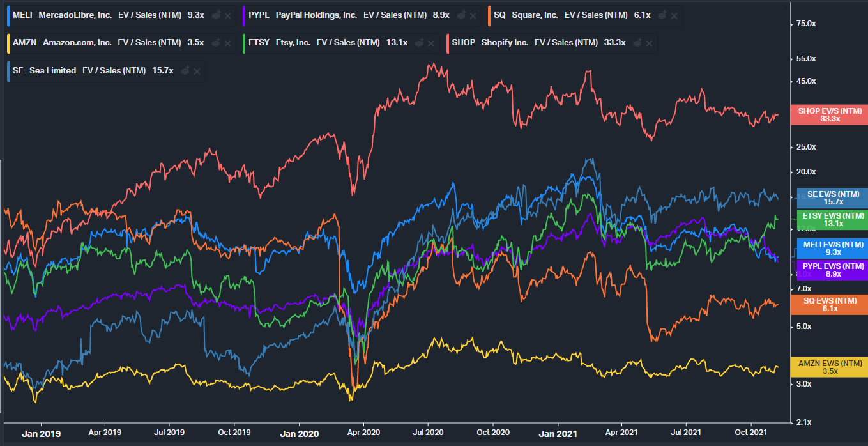
Task: Click the 2.1x y-axis tick
Action: 804,422
